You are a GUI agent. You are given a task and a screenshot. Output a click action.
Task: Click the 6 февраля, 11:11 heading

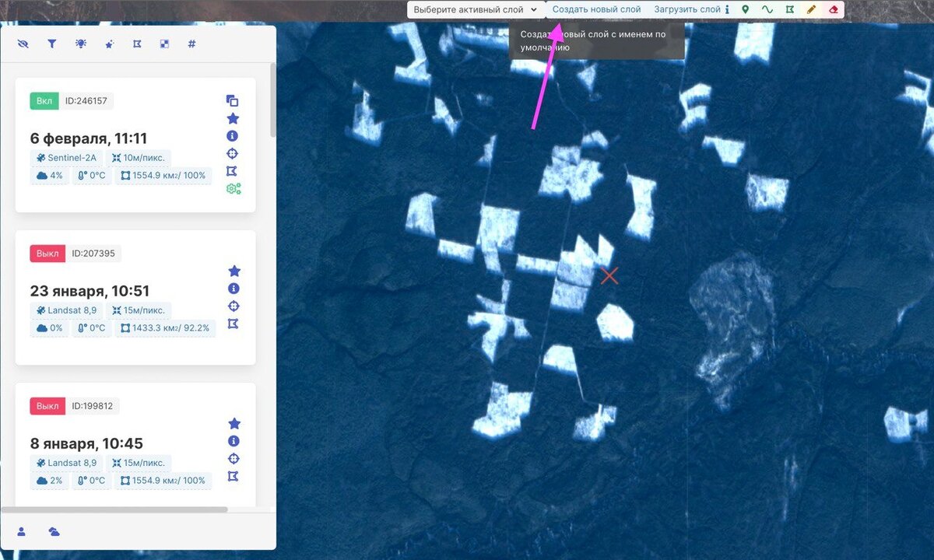pos(89,138)
